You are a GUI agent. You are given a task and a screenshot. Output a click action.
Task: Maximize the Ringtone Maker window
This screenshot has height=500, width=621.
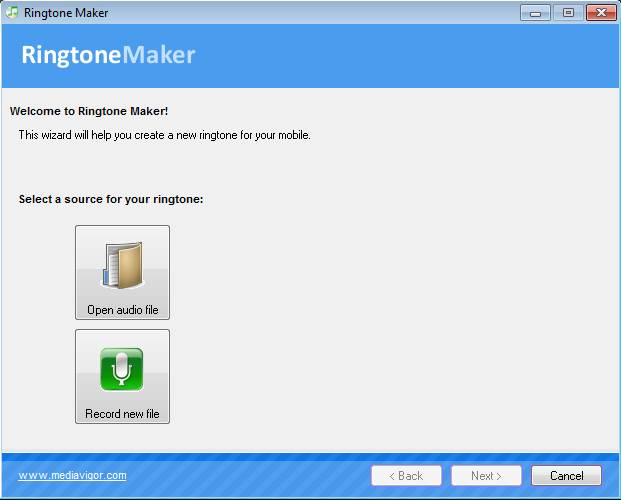[568, 13]
